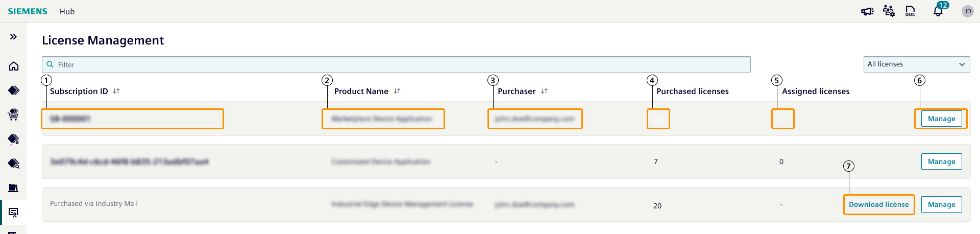Go to the Home page icon
The image size is (980, 234).
(14, 66)
